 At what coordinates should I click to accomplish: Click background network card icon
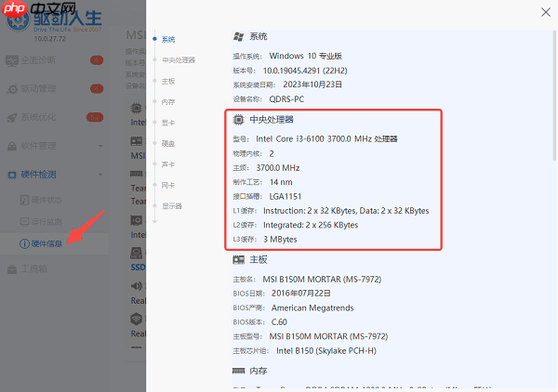coord(137,319)
